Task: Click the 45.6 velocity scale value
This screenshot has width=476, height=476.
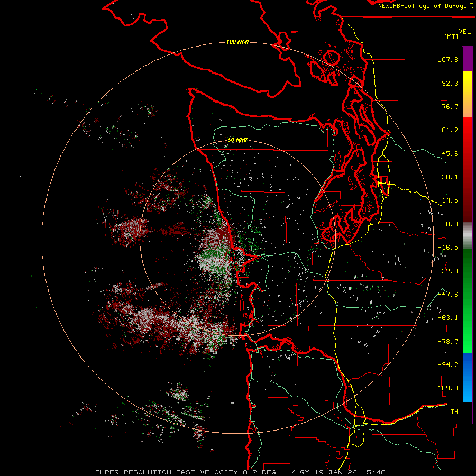Action: click(450, 153)
